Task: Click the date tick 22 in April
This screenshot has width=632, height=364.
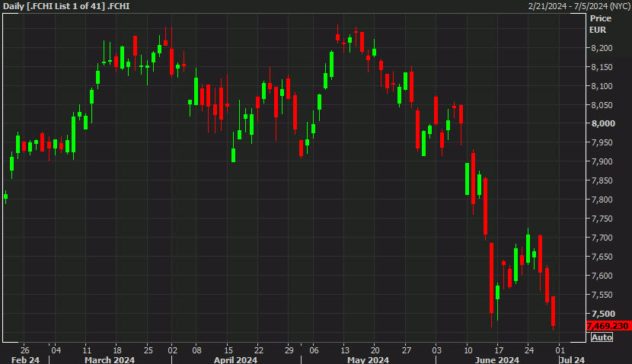Action: pos(259,350)
